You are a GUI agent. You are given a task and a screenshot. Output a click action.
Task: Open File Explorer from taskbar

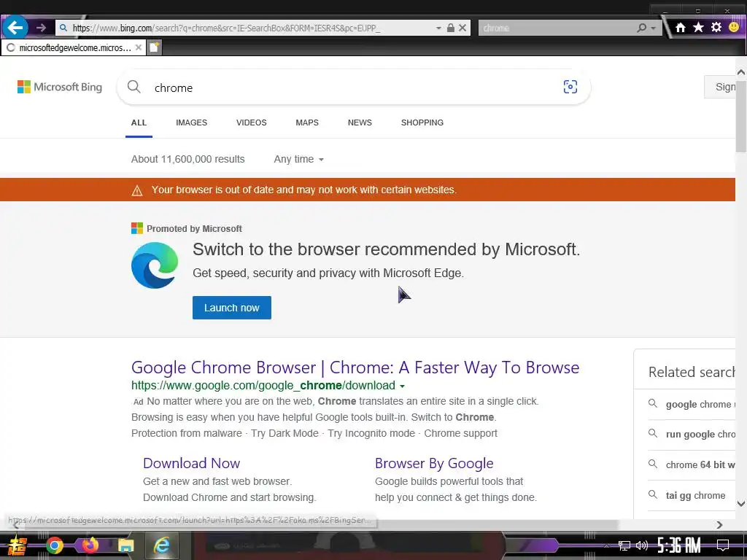tap(125, 545)
